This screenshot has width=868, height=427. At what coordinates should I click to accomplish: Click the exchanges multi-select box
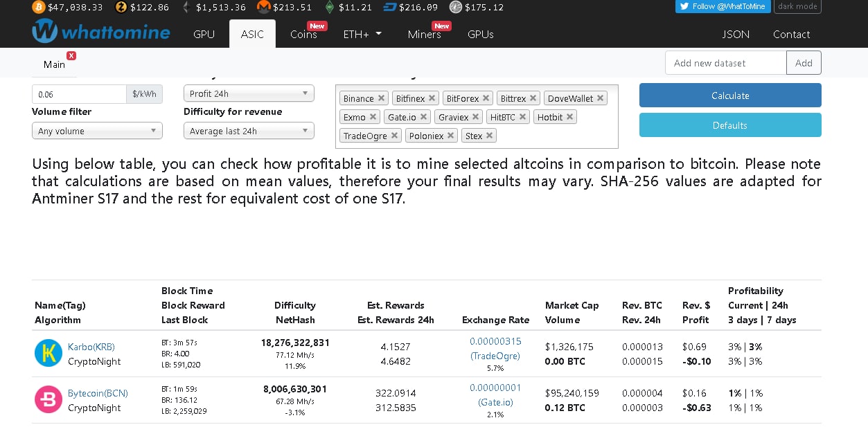pos(477,116)
